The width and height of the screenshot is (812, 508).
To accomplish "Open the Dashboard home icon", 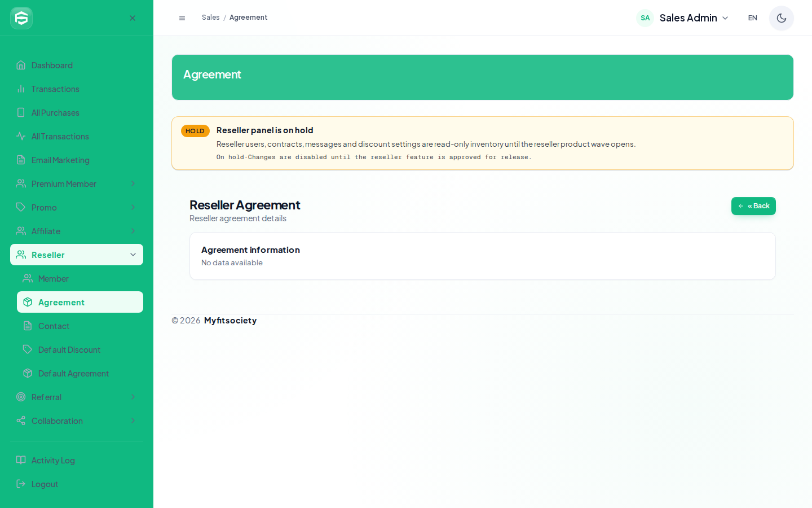I will 21,65.
